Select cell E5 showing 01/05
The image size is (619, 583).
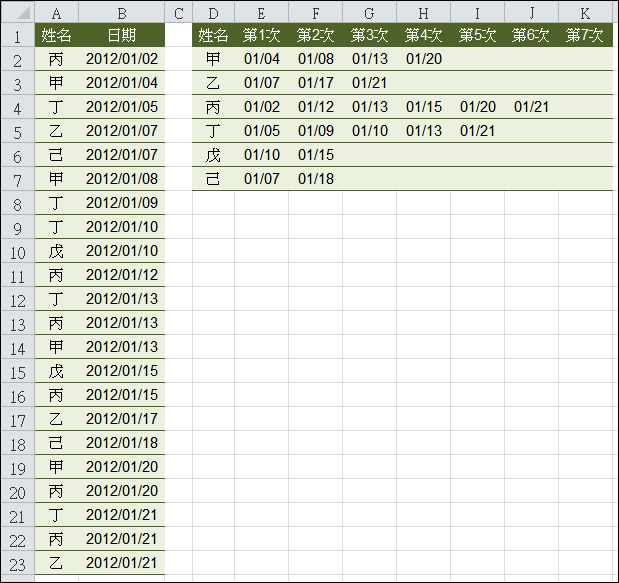point(261,131)
